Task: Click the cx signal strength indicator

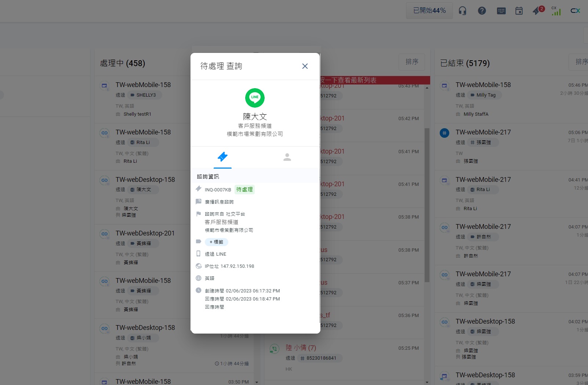Action: pyautogui.click(x=556, y=11)
